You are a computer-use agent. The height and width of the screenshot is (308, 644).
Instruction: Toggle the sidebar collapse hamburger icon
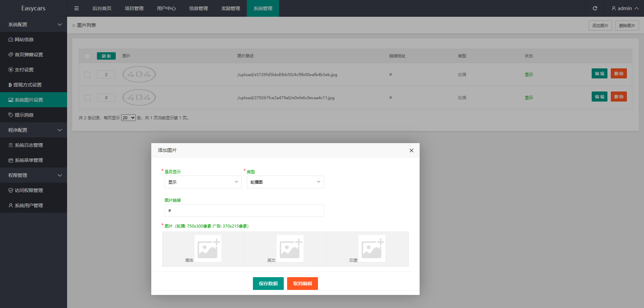[76, 8]
